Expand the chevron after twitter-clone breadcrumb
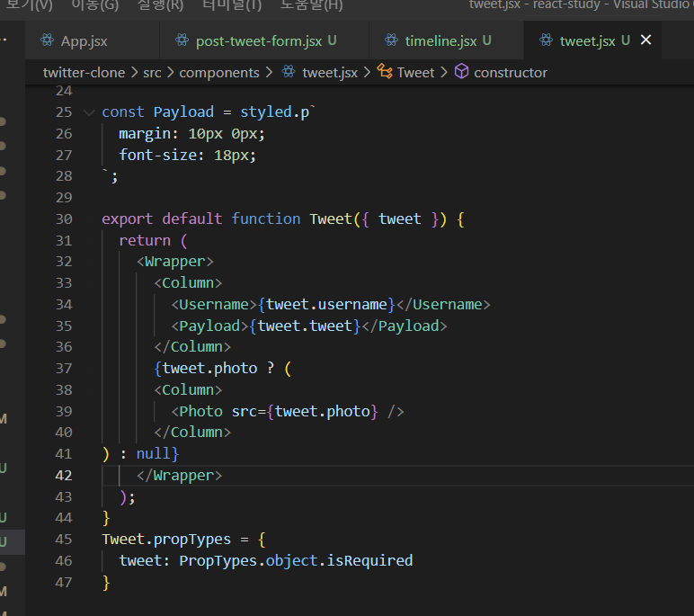Screen dimensions: 694x616 [134, 73]
